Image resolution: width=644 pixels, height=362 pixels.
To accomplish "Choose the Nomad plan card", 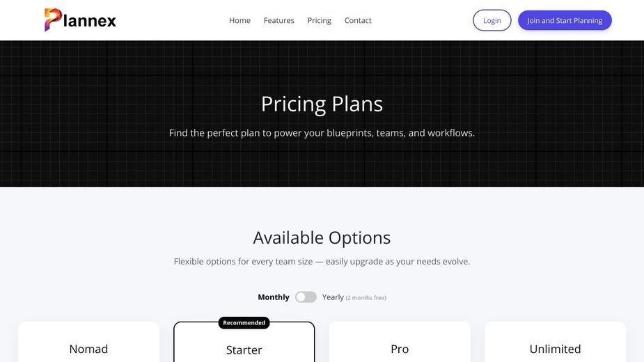I will (88, 342).
